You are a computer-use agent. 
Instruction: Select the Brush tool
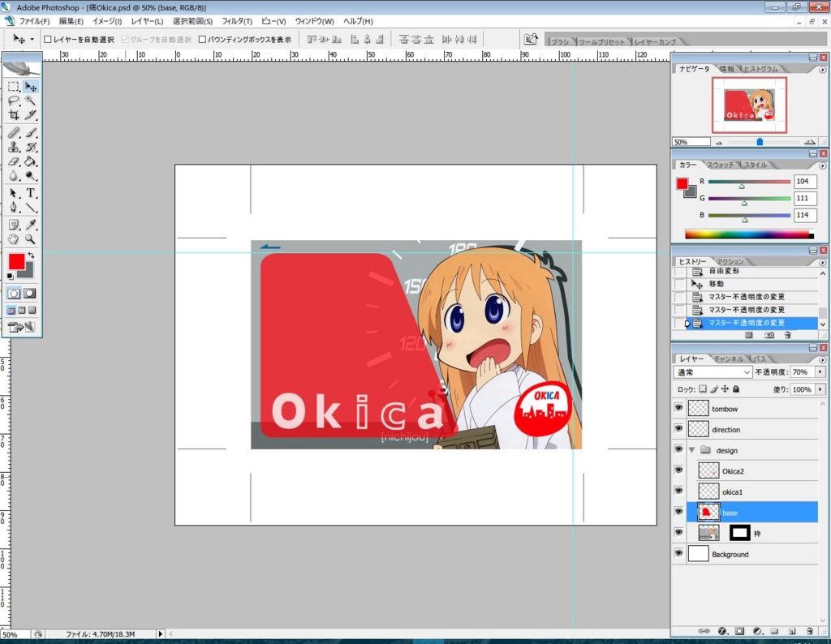point(31,132)
